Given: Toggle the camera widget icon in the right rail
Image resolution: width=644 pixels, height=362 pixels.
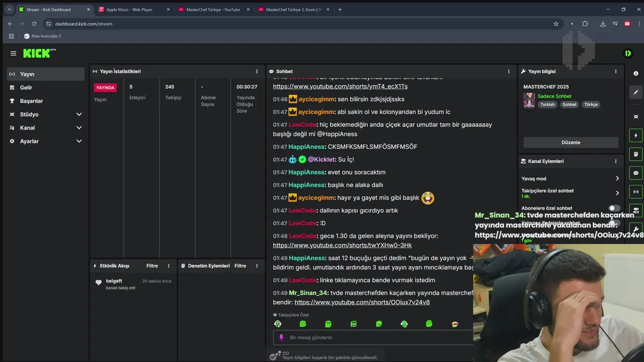Looking at the screenshot, I should click(x=636, y=210).
